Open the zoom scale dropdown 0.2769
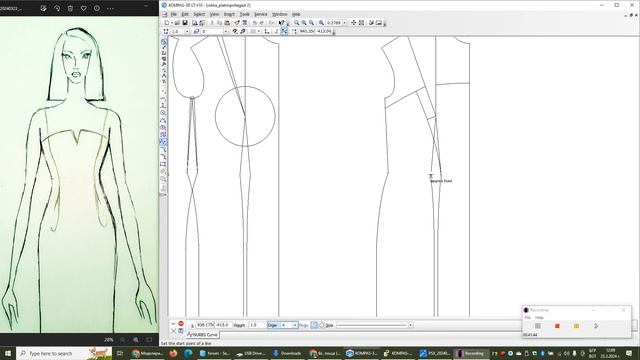 (344, 23)
